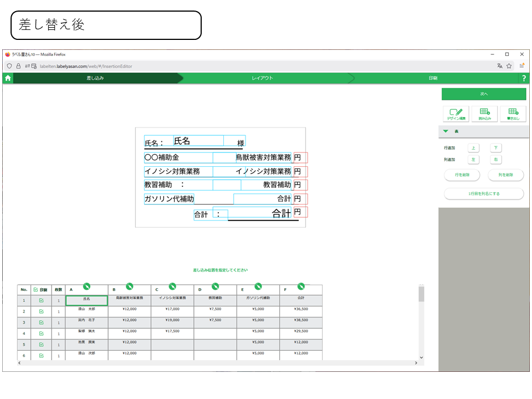Open help with the question mark icon

(x=524, y=79)
